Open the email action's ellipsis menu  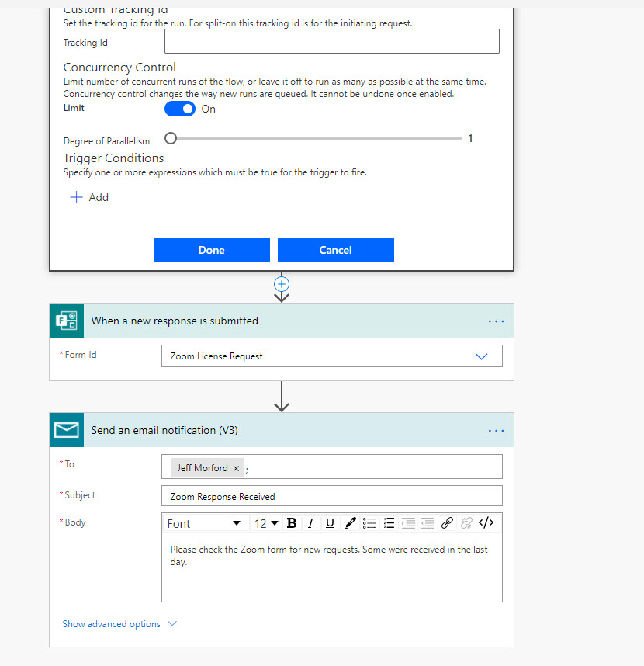(x=497, y=431)
